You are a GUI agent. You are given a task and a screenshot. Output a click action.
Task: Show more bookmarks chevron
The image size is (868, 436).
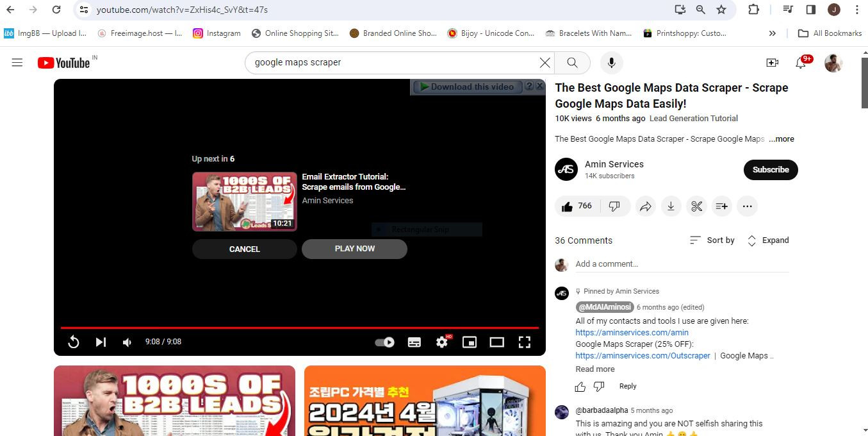[772, 33]
